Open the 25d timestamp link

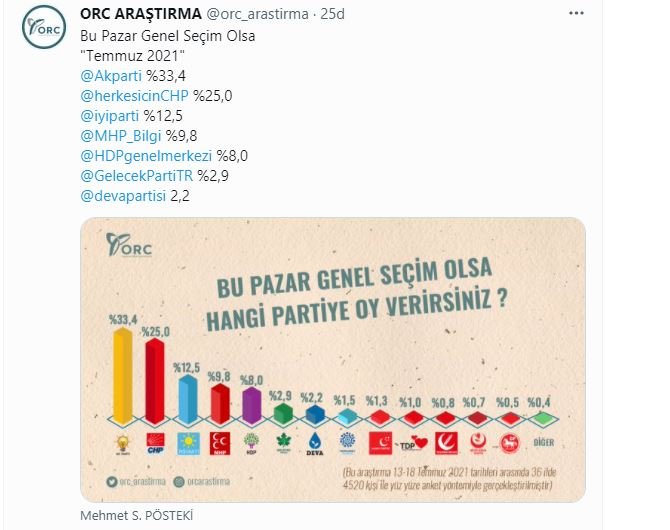coord(332,14)
